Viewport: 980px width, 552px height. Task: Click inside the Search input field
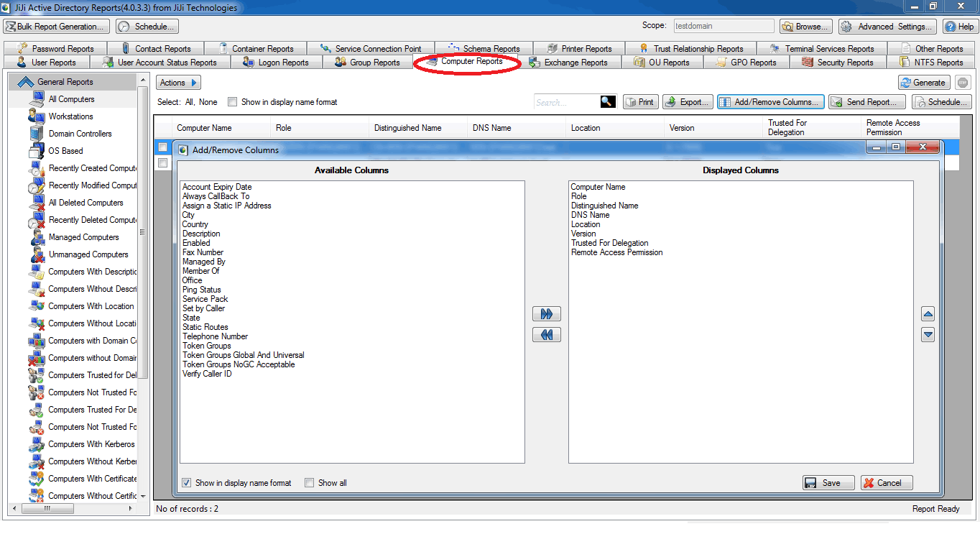[x=568, y=102]
